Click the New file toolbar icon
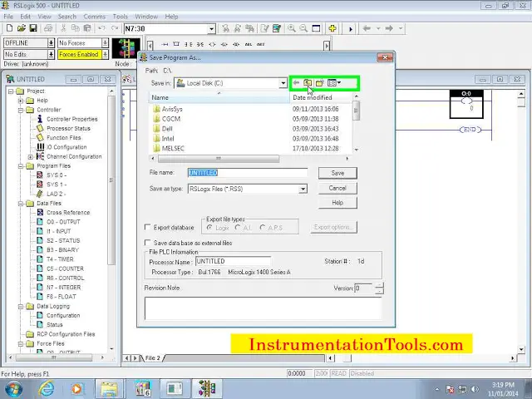Viewport: 532px width, 399px height. [9, 28]
